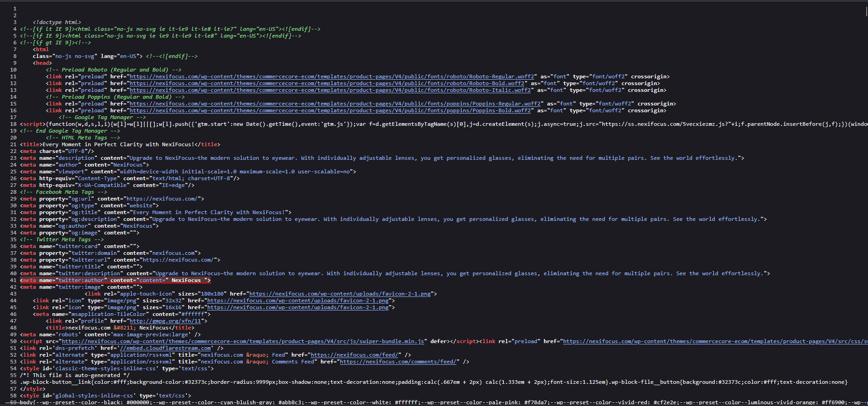
Task: Open the nexifocus.com/feed/ RSS link
Action: tap(354, 355)
